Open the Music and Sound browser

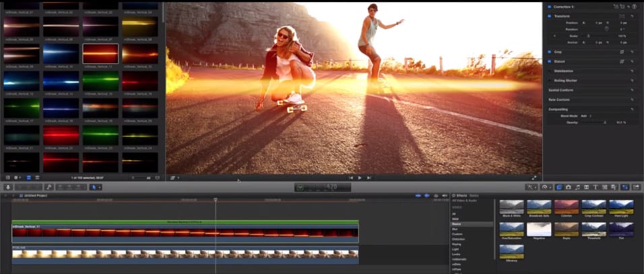[x=577, y=187]
